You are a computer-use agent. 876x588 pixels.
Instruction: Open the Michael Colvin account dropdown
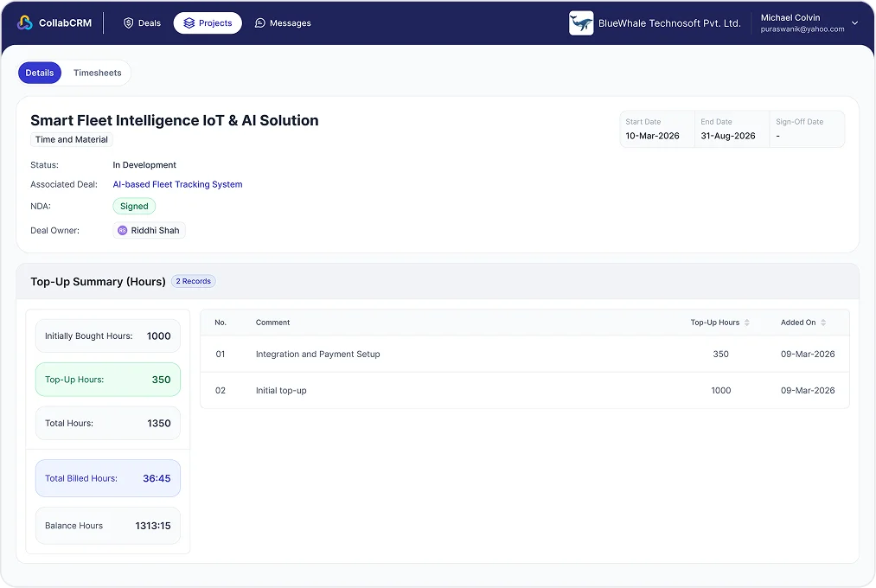tap(854, 22)
